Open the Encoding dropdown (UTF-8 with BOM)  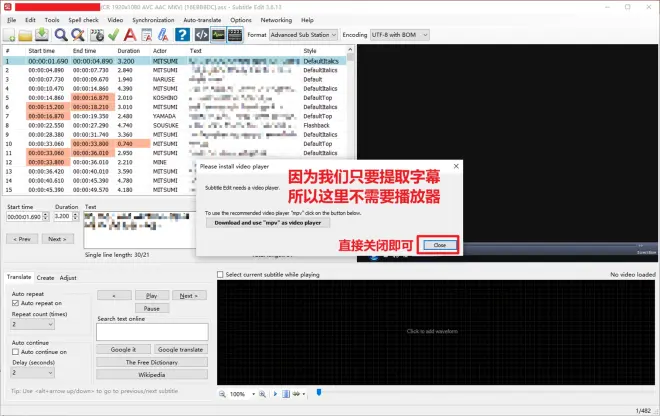click(399, 35)
